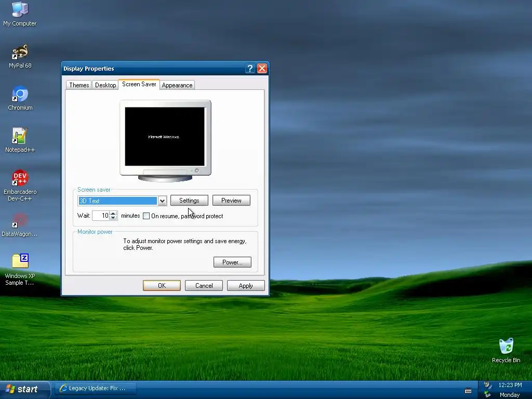Click the Wait minutes input field

pos(101,216)
